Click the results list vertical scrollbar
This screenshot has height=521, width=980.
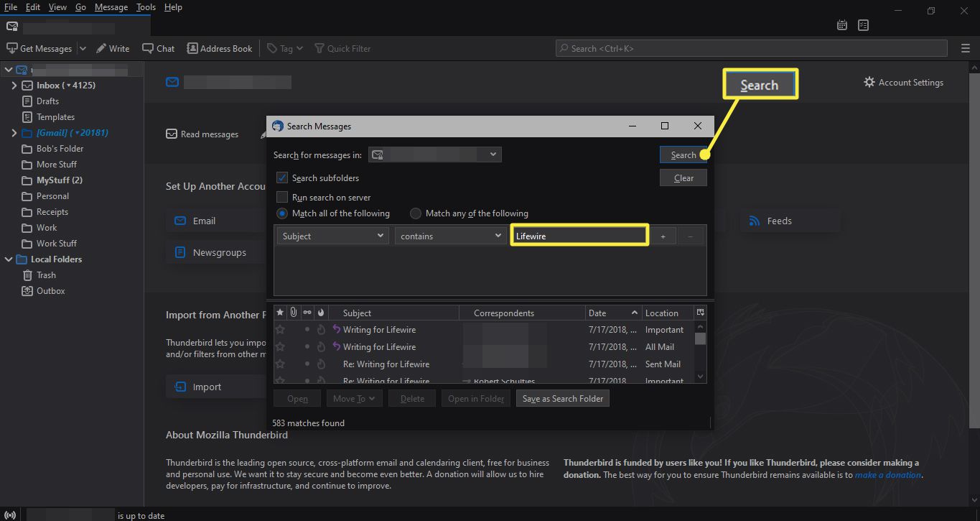coord(701,352)
